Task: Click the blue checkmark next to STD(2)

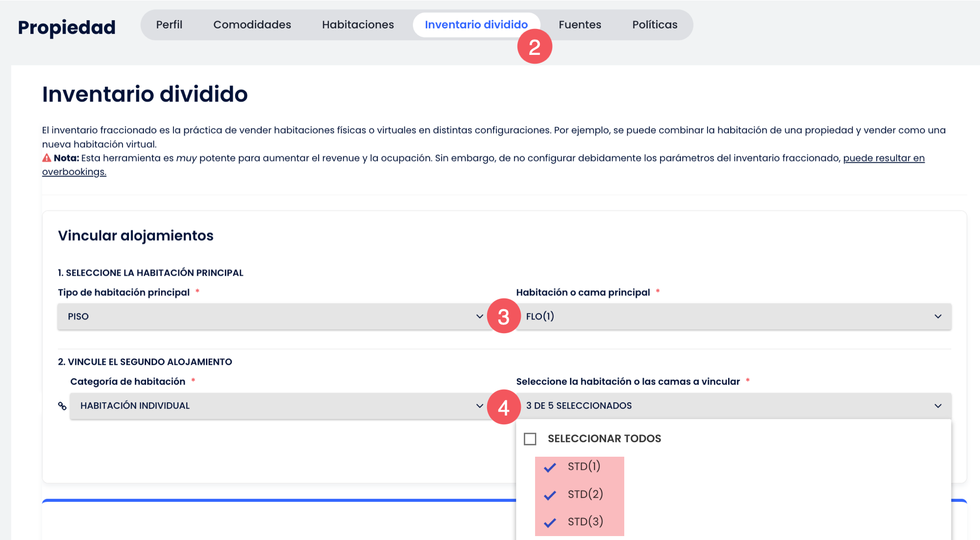Action: pos(550,495)
